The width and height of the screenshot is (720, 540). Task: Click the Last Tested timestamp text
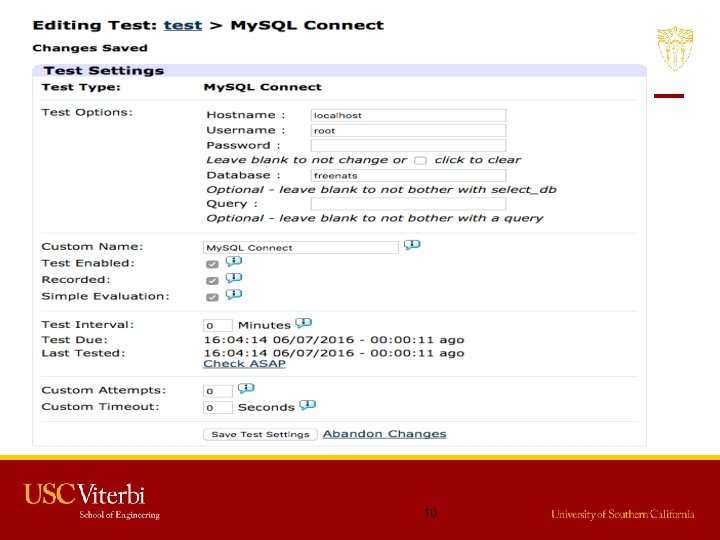[x=334, y=353]
